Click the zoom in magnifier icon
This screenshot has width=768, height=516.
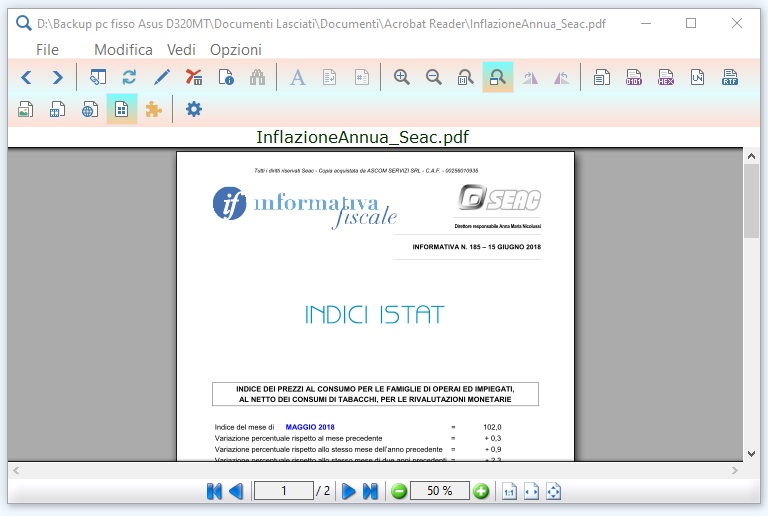coord(402,77)
